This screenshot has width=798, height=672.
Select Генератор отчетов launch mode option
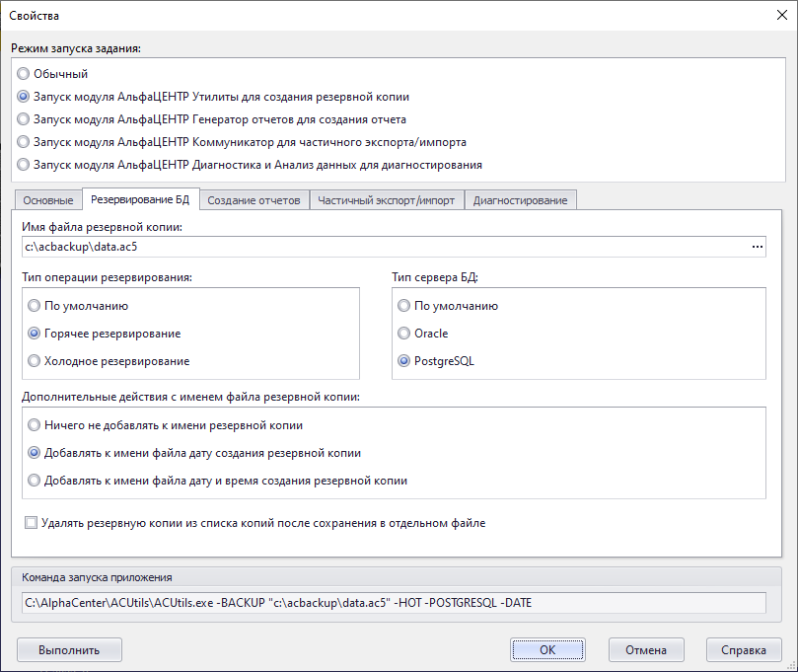coord(24,119)
